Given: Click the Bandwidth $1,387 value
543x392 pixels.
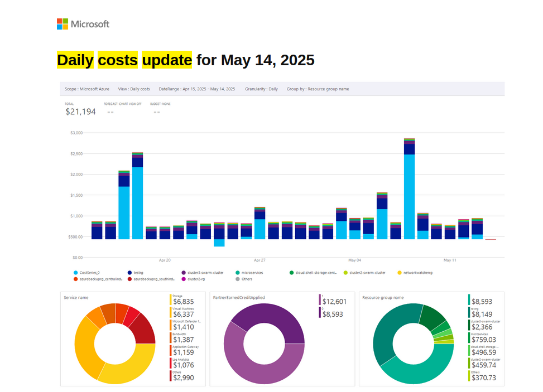Looking at the screenshot, I should point(184,340).
